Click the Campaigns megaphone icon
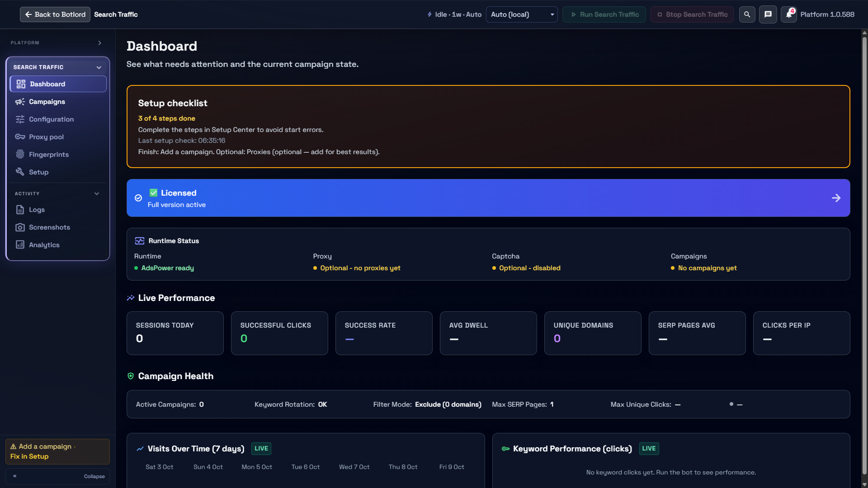Viewport: 868px width, 488px height. [x=20, y=102]
